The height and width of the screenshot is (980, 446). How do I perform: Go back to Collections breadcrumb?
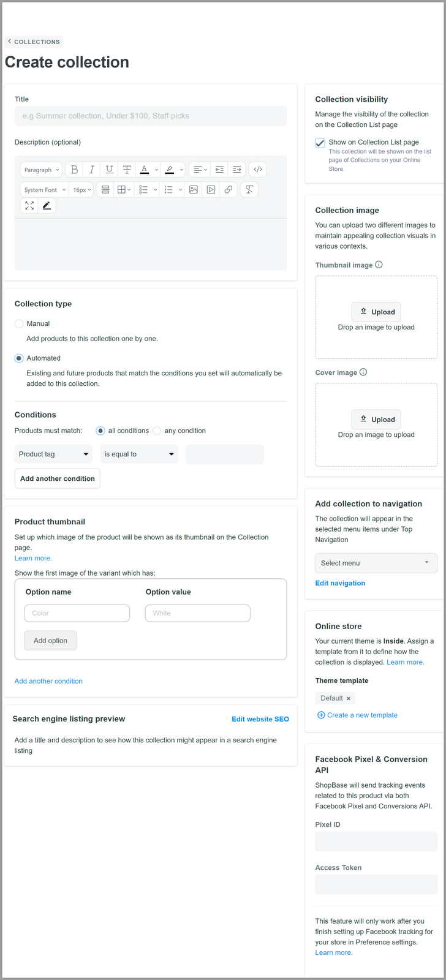[34, 42]
